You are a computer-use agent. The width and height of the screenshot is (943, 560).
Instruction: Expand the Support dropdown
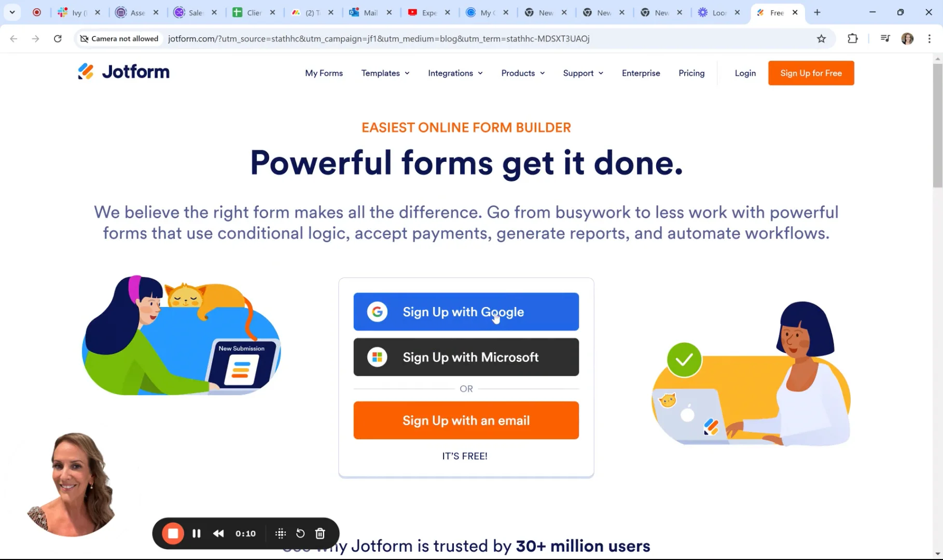[x=582, y=73]
